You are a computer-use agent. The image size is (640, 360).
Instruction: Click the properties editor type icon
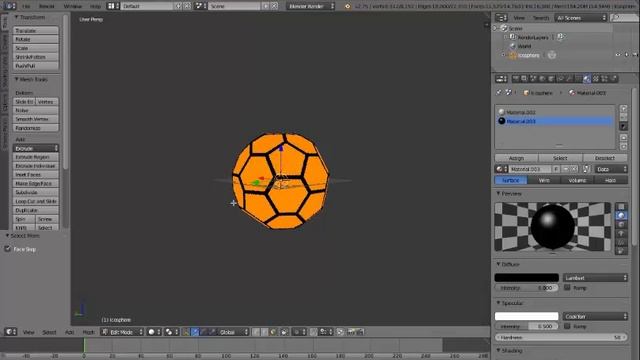pos(501,79)
